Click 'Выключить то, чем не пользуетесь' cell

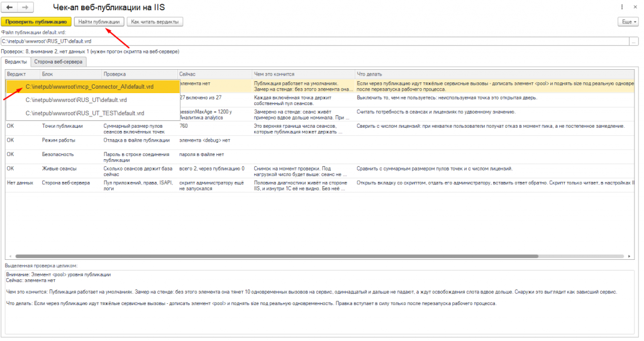[494, 100]
